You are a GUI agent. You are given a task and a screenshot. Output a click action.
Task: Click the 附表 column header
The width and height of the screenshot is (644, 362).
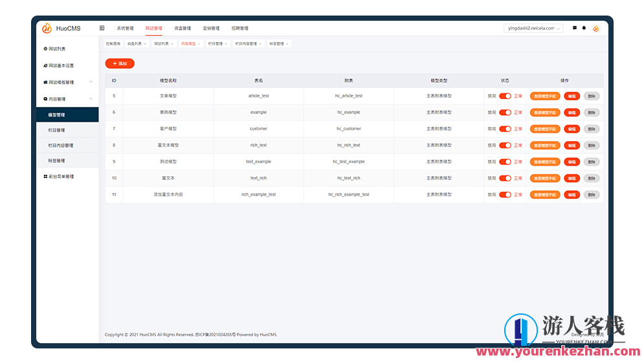(x=349, y=81)
